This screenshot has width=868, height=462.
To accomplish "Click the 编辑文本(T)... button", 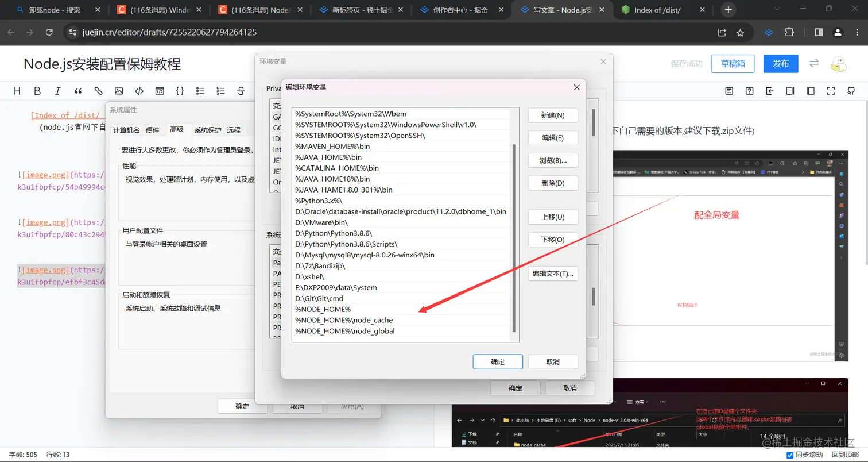I will 553,274.
